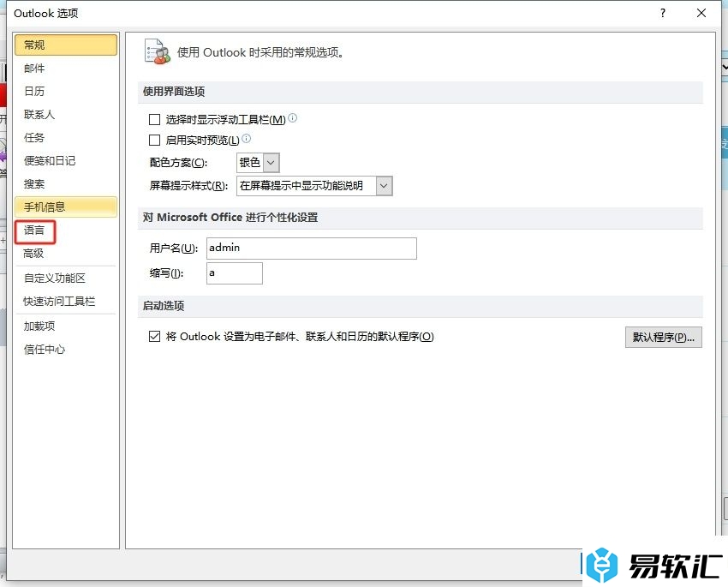Enable 启用实时预览 checkbox
The height and width of the screenshot is (587, 728).
click(x=154, y=140)
